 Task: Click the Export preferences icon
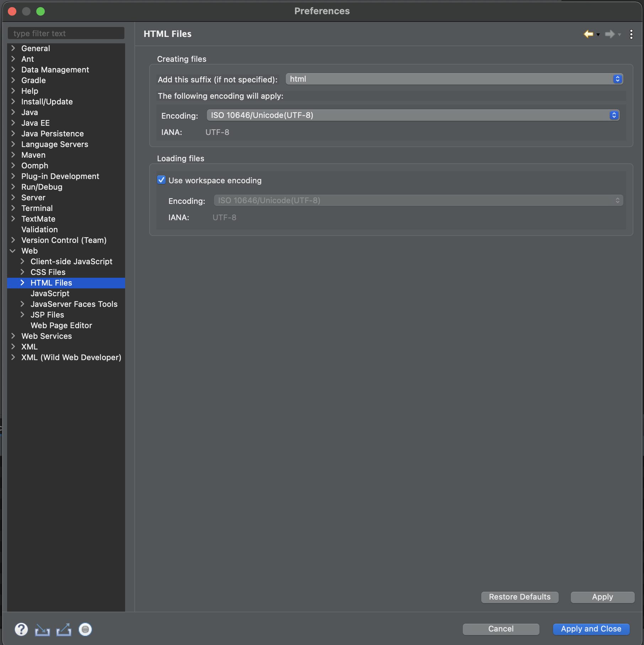64,630
